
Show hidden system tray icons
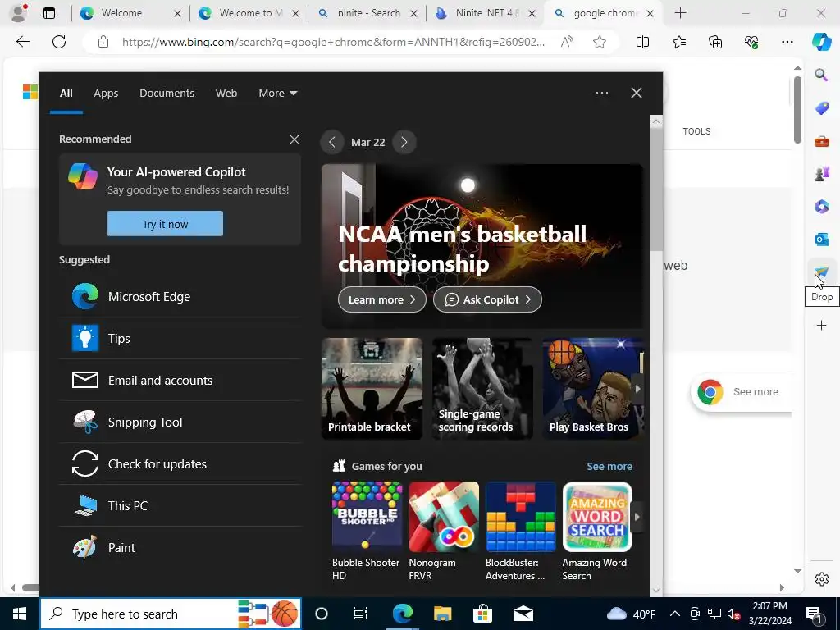point(675,614)
